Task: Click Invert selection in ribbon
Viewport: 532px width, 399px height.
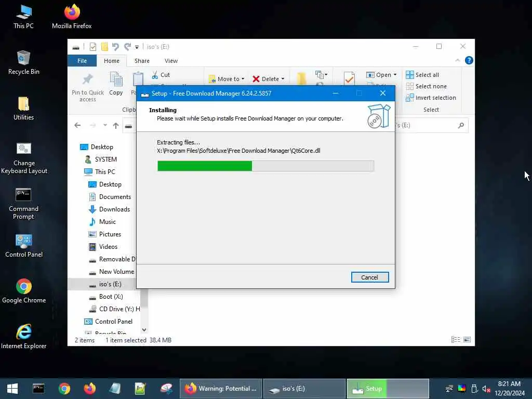Action: [431, 98]
